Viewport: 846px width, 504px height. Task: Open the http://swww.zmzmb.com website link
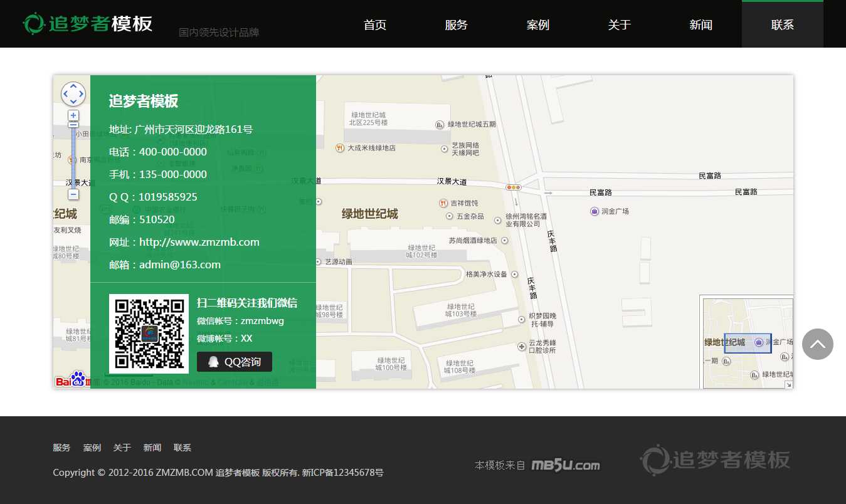tap(199, 242)
